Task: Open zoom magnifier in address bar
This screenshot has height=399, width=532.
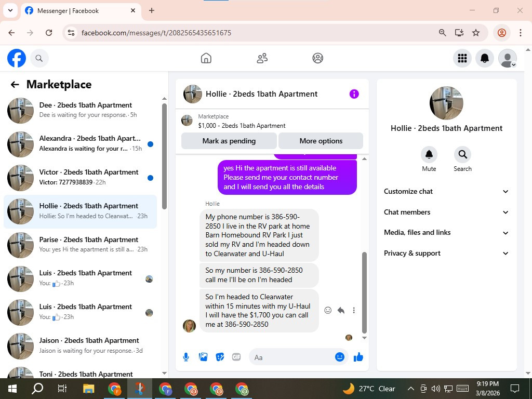Action: tap(443, 33)
